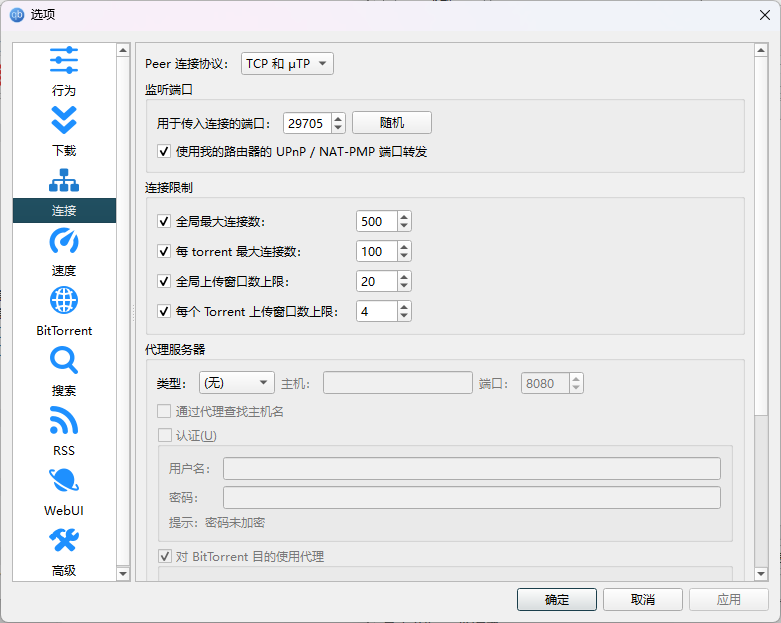Increase the incoming port number with up arrow
The image size is (781, 623).
338,118
